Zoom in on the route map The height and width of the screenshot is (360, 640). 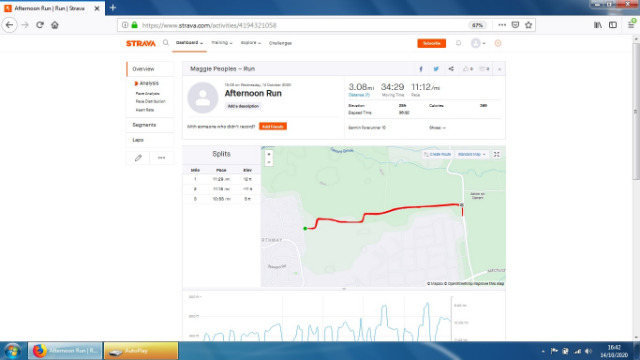click(269, 154)
